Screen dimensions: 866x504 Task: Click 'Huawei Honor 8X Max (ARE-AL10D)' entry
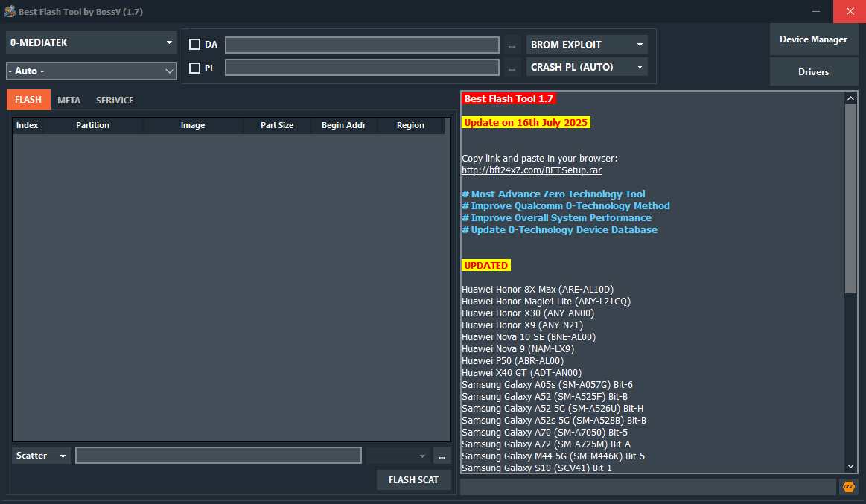coord(538,290)
